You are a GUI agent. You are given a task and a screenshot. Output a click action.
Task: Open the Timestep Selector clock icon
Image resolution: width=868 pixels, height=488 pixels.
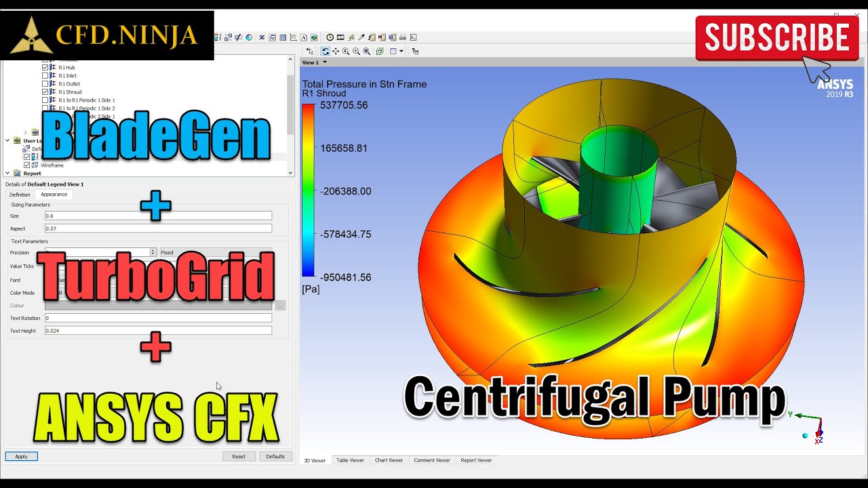[330, 37]
